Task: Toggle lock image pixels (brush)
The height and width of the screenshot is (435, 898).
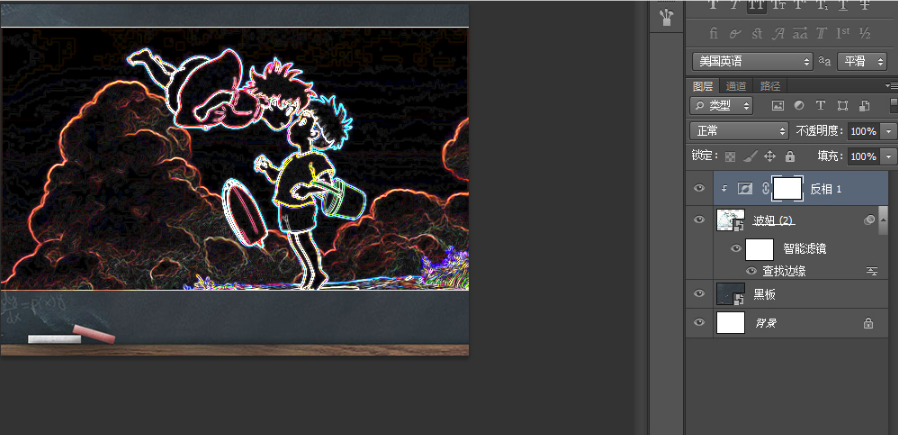Action: (x=750, y=156)
